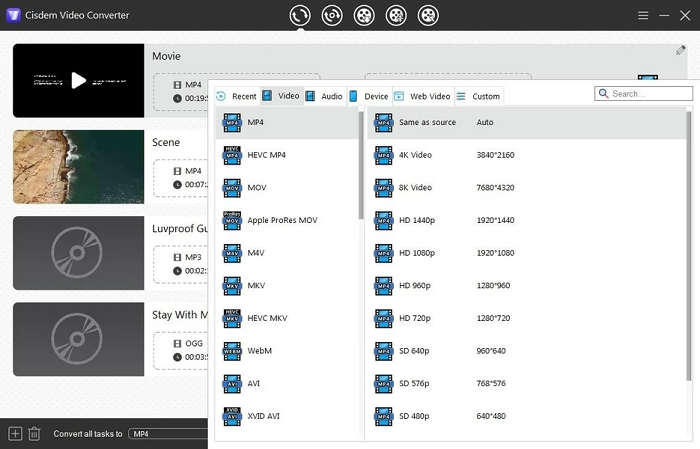Open the third top-bar film reel icon
Image resolution: width=700 pixels, height=449 pixels.
pos(364,16)
